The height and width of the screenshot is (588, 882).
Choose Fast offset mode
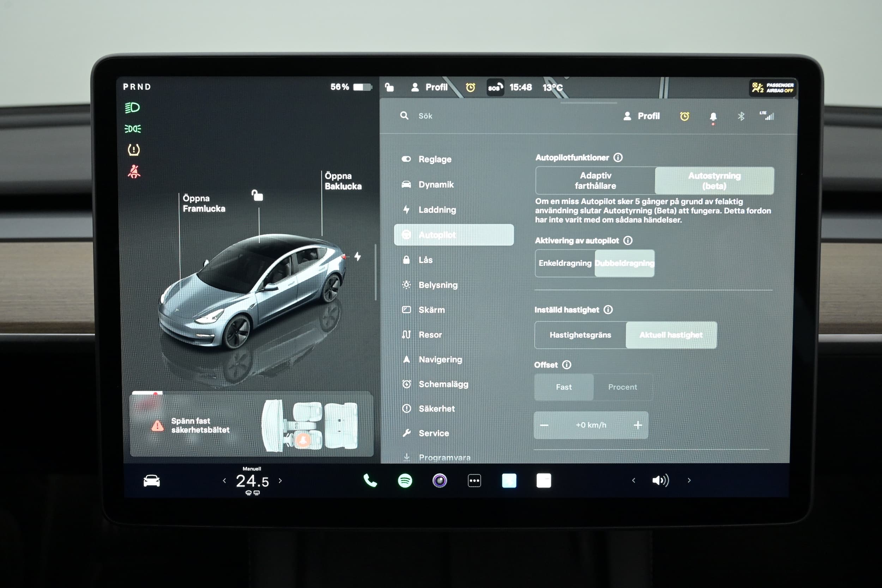click(564, 387)
